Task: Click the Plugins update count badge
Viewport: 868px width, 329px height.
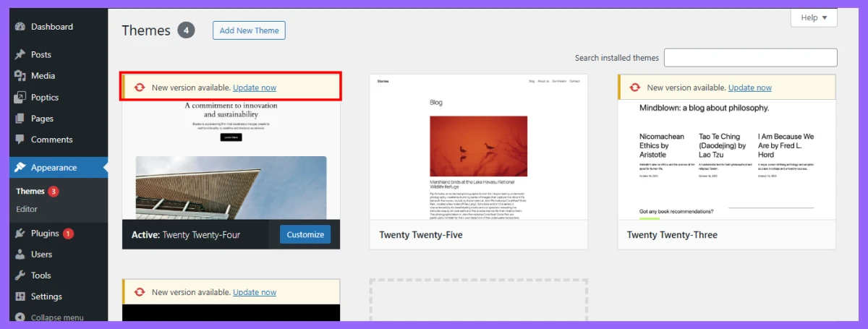Action: 68,234
